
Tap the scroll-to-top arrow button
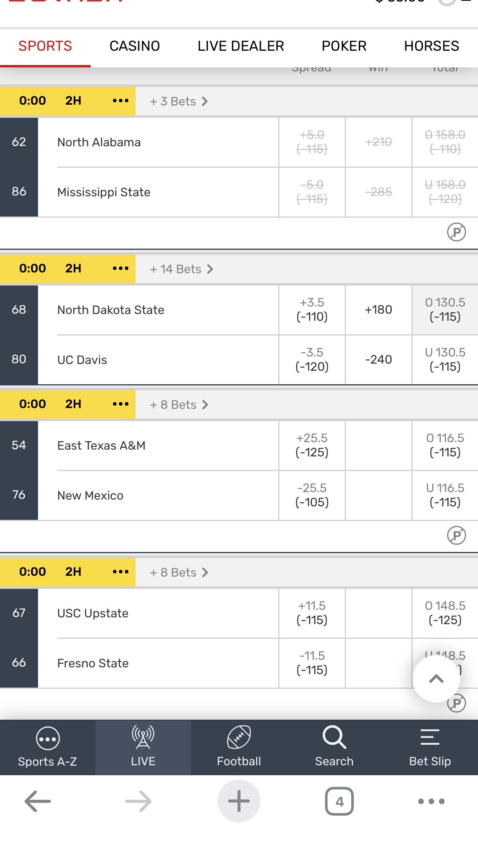[436, 679]
